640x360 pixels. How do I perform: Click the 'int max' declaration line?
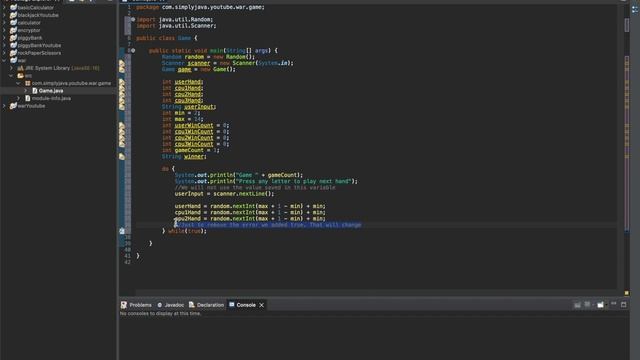182,119
